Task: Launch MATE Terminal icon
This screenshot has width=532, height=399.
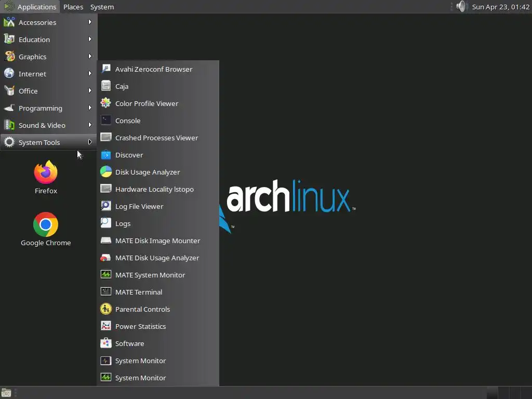Action: (106, 292)
